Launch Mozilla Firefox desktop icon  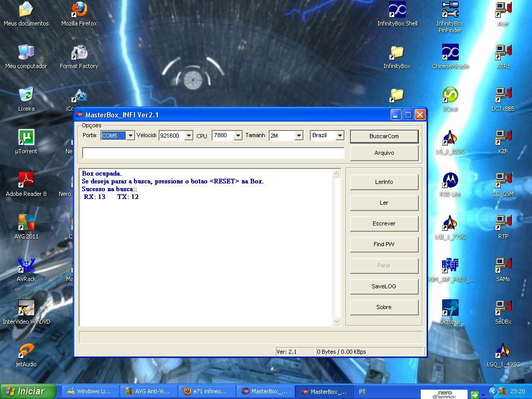tap(79, 10)
